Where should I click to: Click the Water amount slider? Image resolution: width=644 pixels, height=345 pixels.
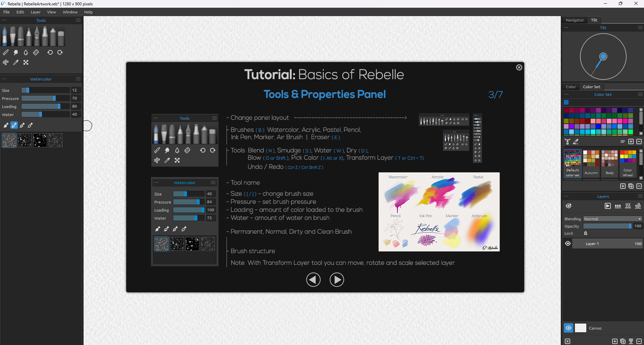45,114
